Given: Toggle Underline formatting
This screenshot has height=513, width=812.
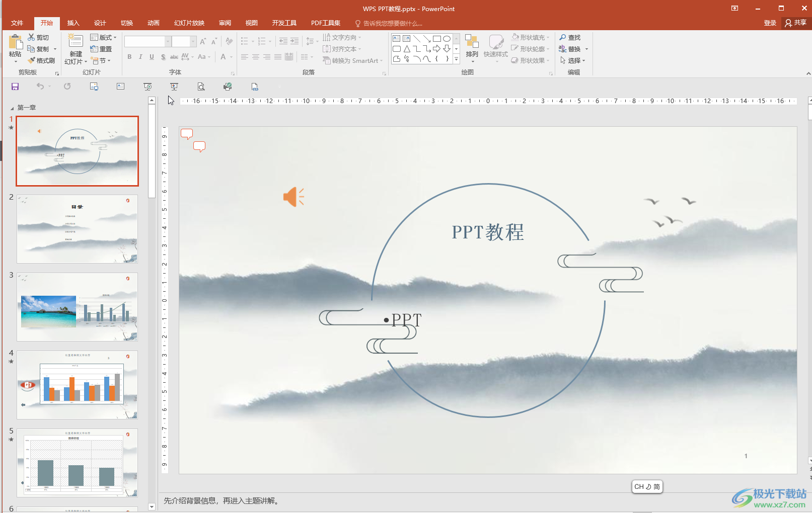Looking at the screenshot, I should tap(152, 57).
